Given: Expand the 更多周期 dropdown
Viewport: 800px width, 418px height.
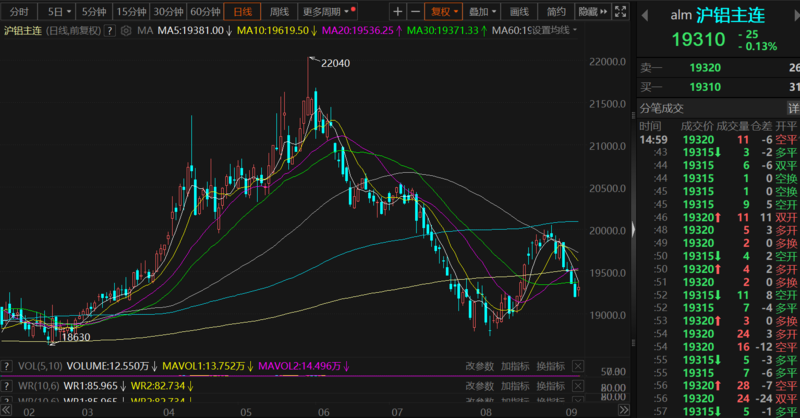Looking at the screenshot, I should coord(327,12).
